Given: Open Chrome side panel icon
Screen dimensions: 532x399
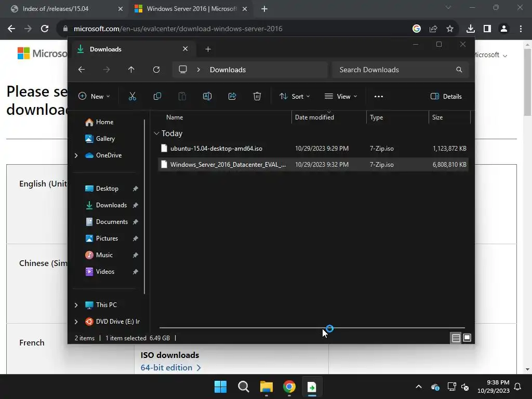Looking at the screenshot, I should click(x=487, y=29).
